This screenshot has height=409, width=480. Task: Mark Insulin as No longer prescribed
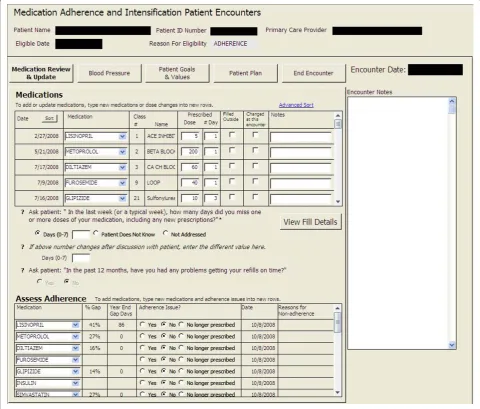point(181,383)
